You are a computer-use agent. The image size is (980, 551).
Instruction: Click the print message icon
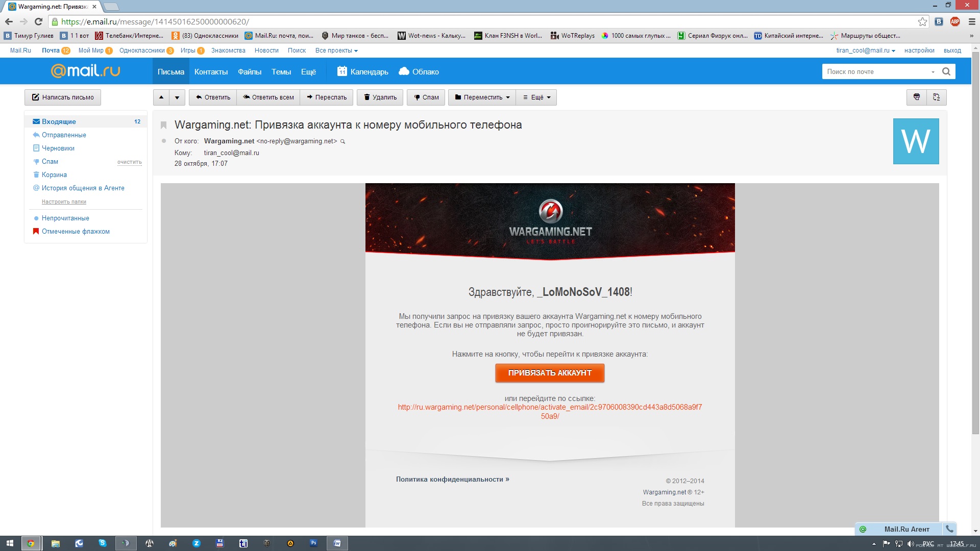pyautogui.click(x=917, y=97)
